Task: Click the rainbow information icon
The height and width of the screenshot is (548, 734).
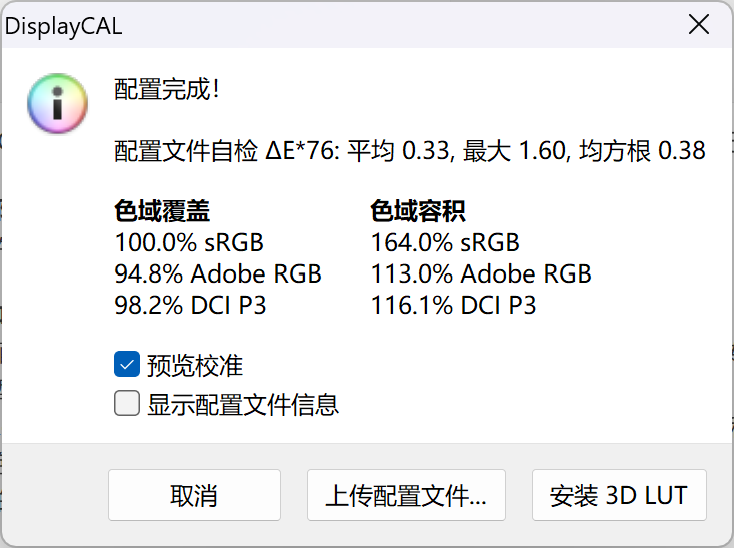Action: (x=58, y=103)
